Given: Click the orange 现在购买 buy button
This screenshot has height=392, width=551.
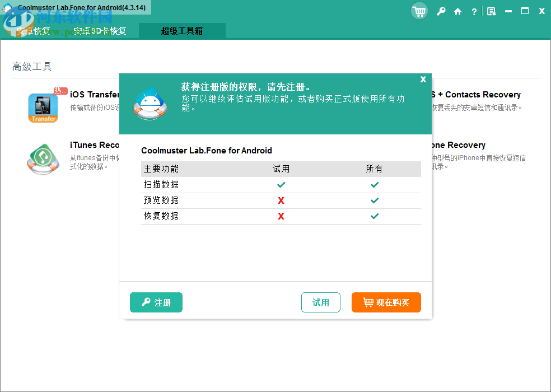Looking at the screenshot, I should 386,302.
